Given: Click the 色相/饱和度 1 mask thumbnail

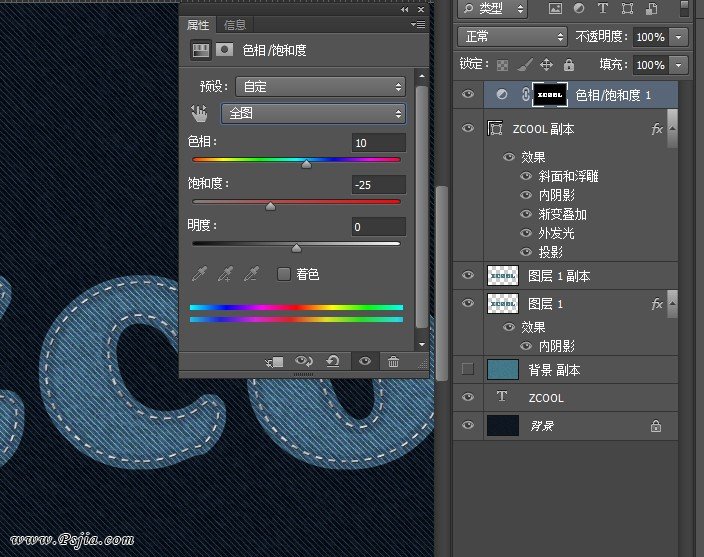Looking at the screenshot, I should click(550, 94).
